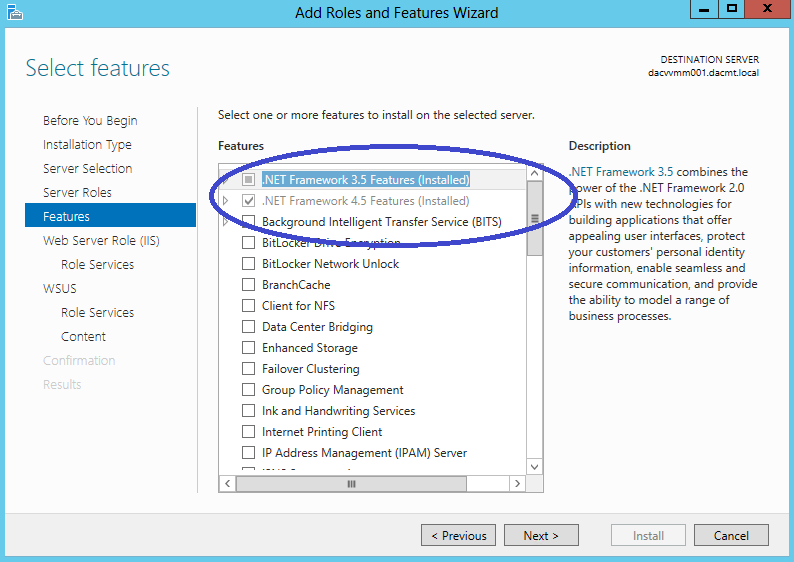Image resolution: width=794 pixels, height=562 pixels.
Task: Expand the .NET Framework 4.5 Features node
Action: (226, 201)
